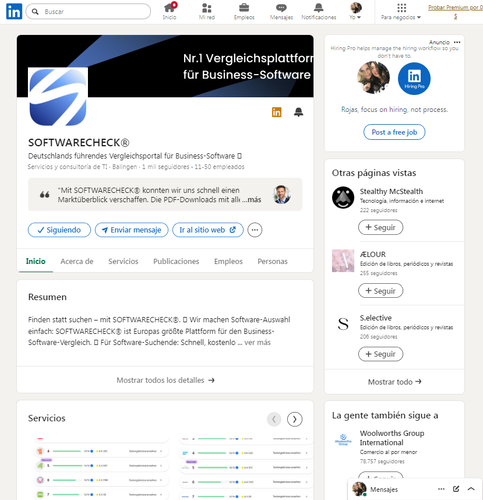Click the next arrow in Servicios carousel
This screenshot has width=483, height=500.
coord(295,419)
